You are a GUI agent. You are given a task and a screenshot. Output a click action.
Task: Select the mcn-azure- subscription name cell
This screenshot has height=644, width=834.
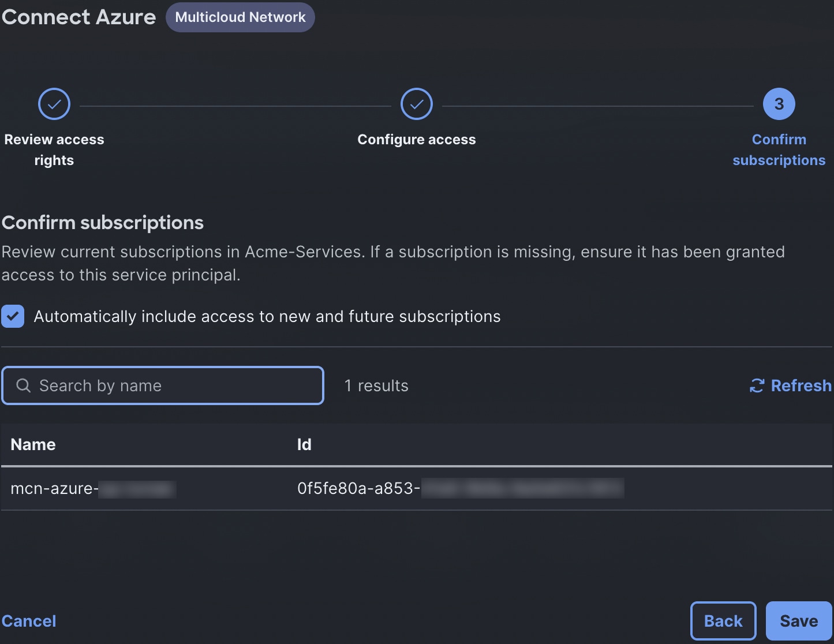tap(93, 489)
